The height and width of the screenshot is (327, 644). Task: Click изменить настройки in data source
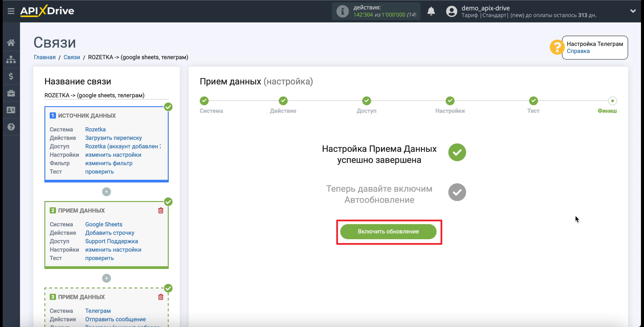[113, 155]
